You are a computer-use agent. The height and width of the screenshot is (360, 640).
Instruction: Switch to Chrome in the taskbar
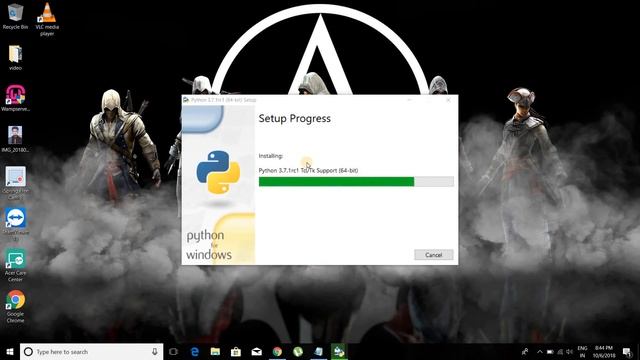coord(277,351)
